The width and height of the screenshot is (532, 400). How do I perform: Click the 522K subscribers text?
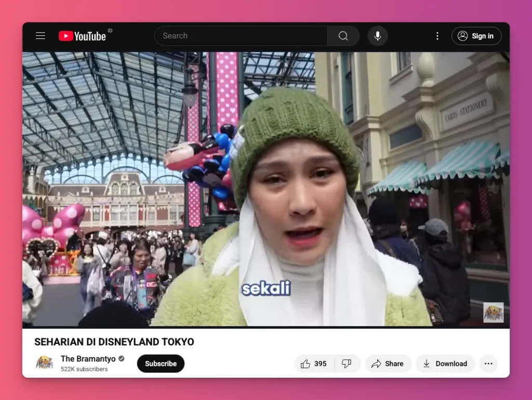(84, 369)
